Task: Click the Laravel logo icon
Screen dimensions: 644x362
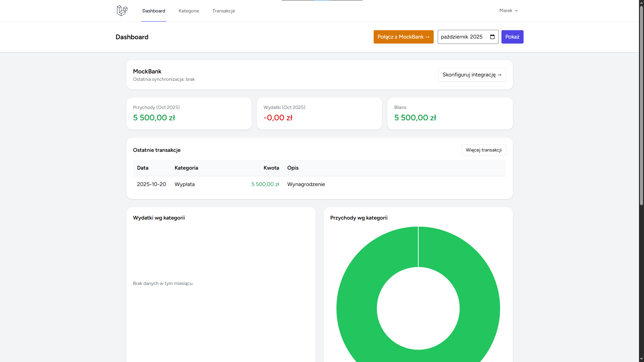Action: (122, 11)
